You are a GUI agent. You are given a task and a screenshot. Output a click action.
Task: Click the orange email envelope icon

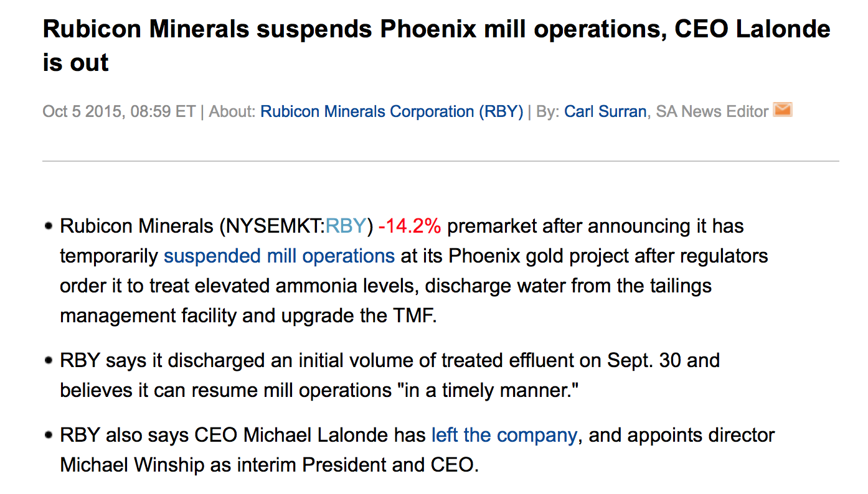click(x=782, y=110)
